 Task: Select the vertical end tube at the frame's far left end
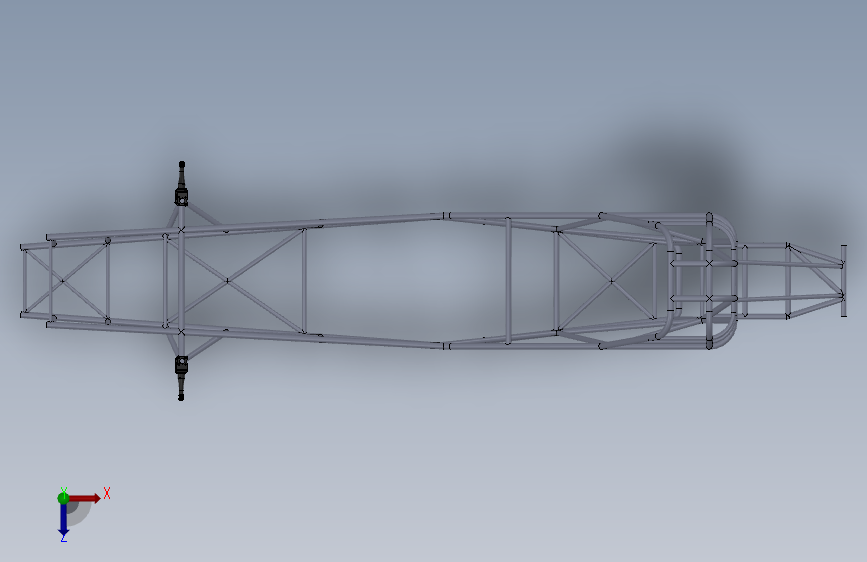point(24,281)
